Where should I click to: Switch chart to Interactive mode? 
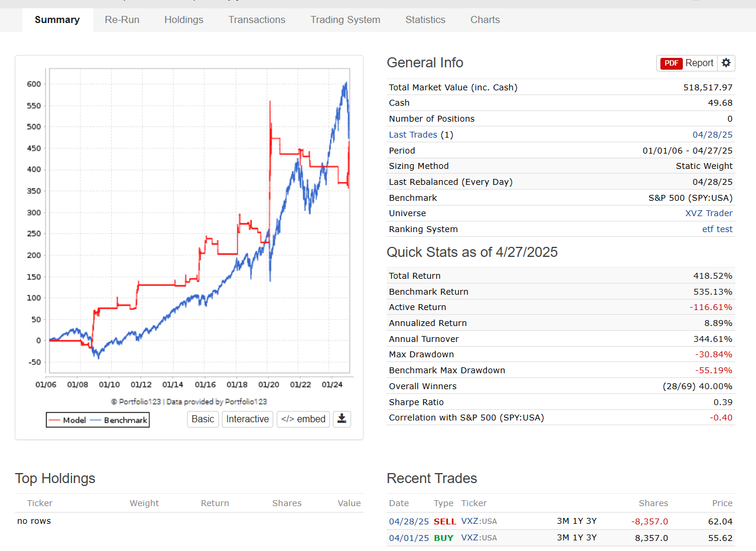click(248, 419)
